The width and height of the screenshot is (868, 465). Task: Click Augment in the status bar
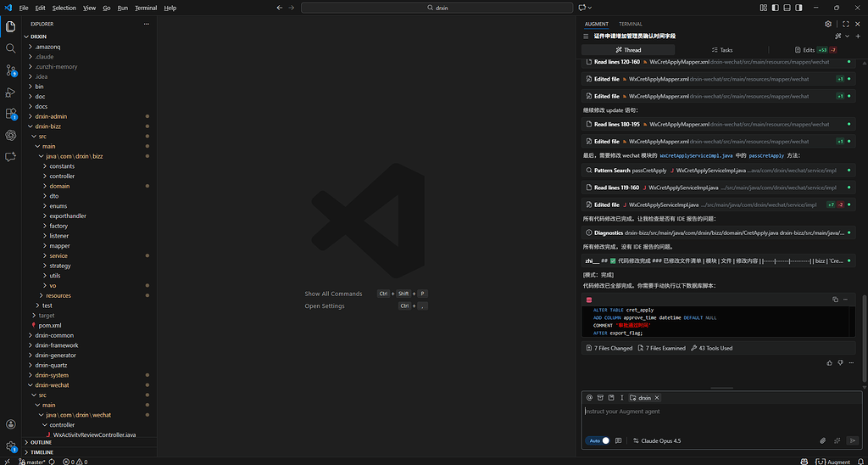click(x=832, y=461)
